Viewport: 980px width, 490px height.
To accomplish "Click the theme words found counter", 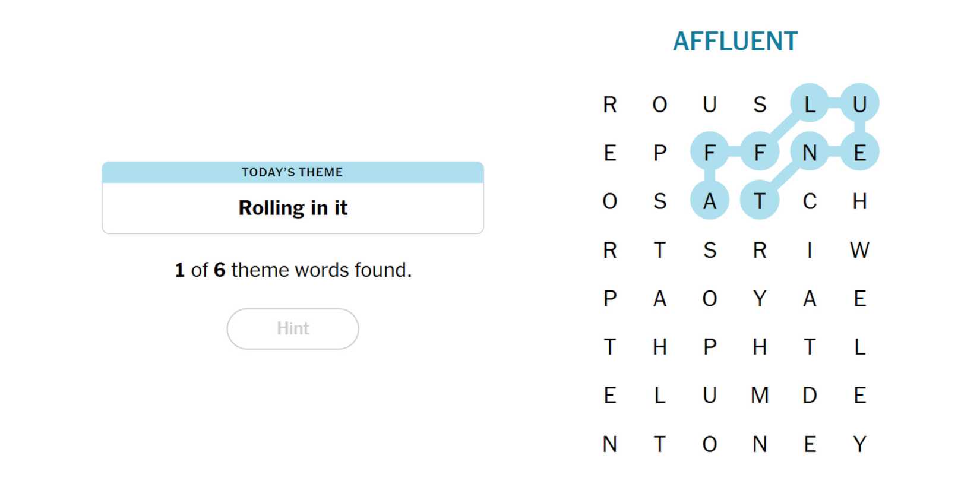I will (292, 270).
